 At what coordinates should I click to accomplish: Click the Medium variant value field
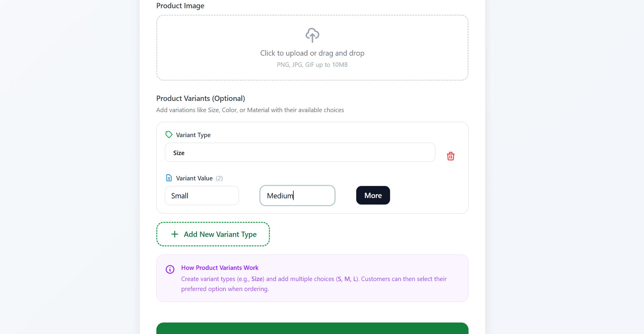pos(297,195)
